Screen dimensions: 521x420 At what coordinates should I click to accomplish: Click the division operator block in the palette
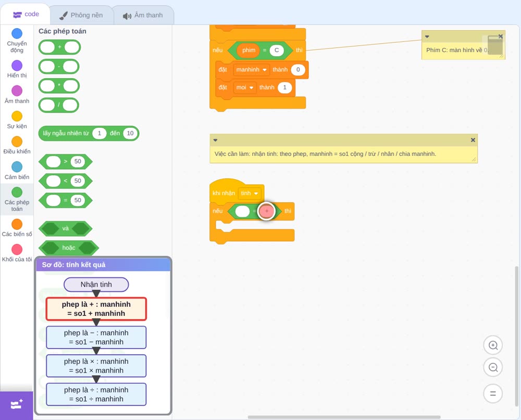tap(59, 105)
